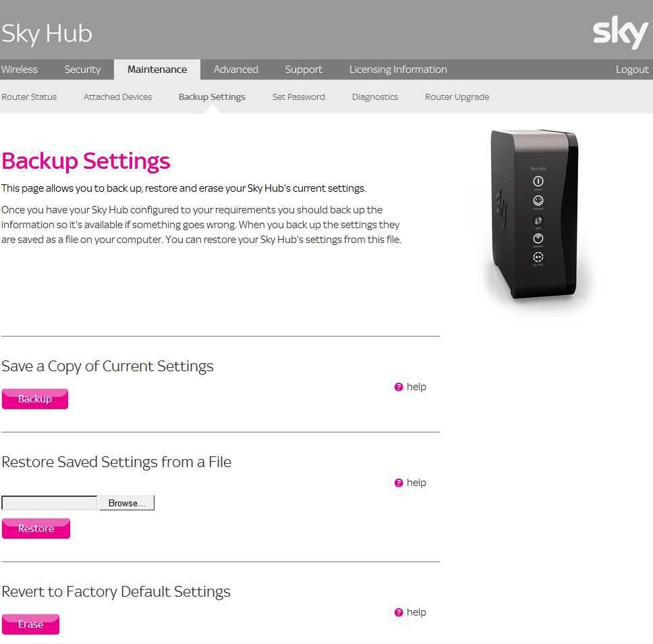Log out using the Logout link
Viewport: 653px width, 644px height.
[632, 70]
